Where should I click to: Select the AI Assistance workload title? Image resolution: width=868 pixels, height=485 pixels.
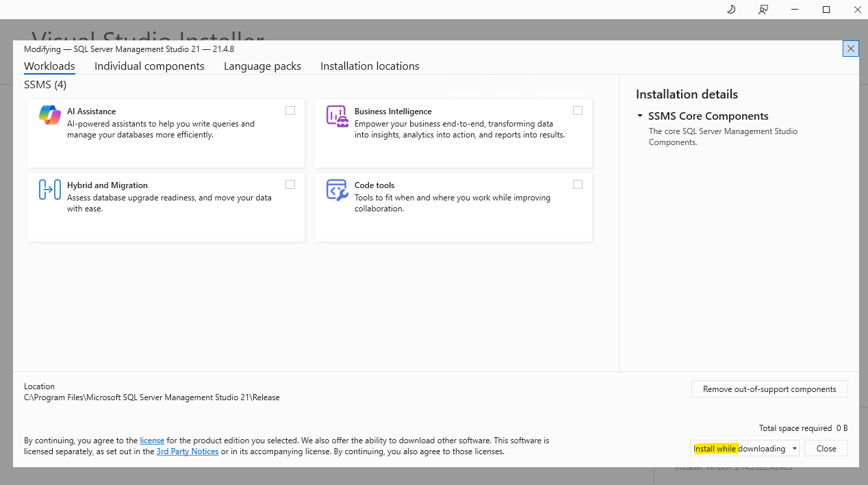pyautogui.click(x=92, y=112)
